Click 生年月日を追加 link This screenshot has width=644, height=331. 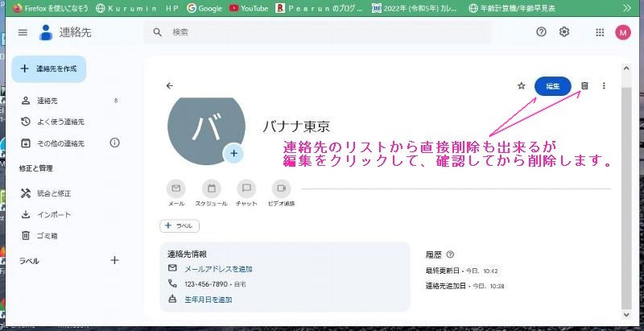(208, 300)
